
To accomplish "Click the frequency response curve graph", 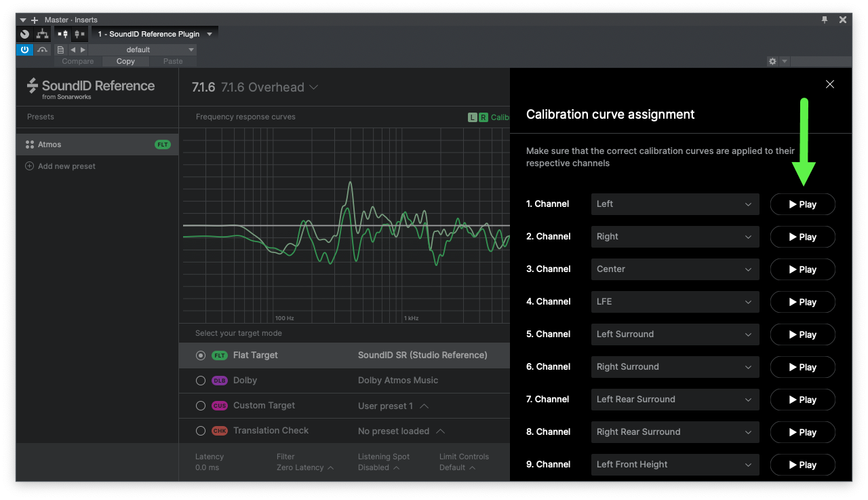I will [x=346, y=226].
